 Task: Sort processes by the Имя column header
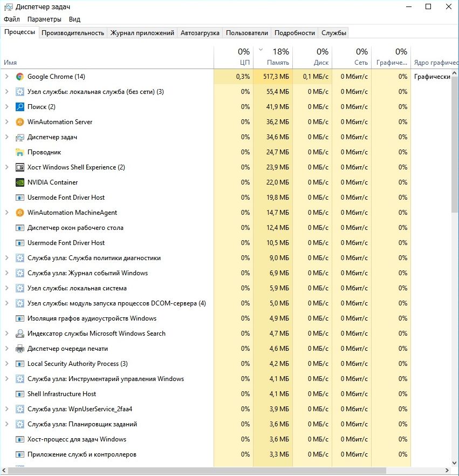pyautogui.click(x=107, y=58)
